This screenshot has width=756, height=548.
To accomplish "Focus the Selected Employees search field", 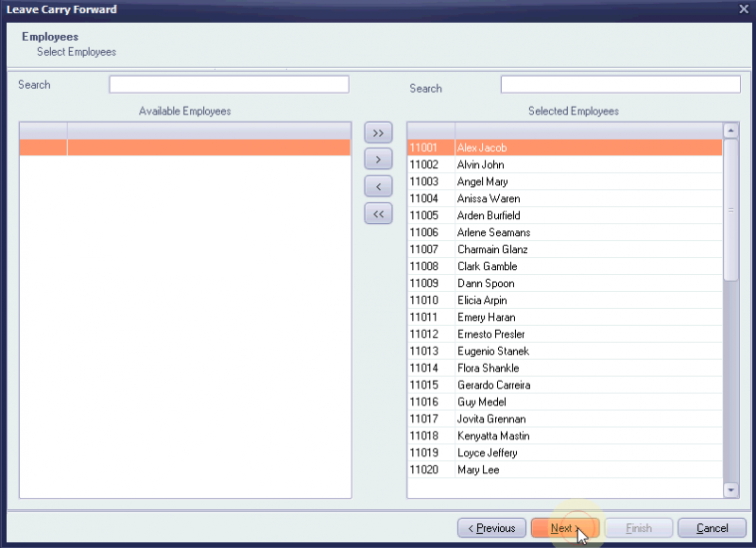I will coord(620,85).
